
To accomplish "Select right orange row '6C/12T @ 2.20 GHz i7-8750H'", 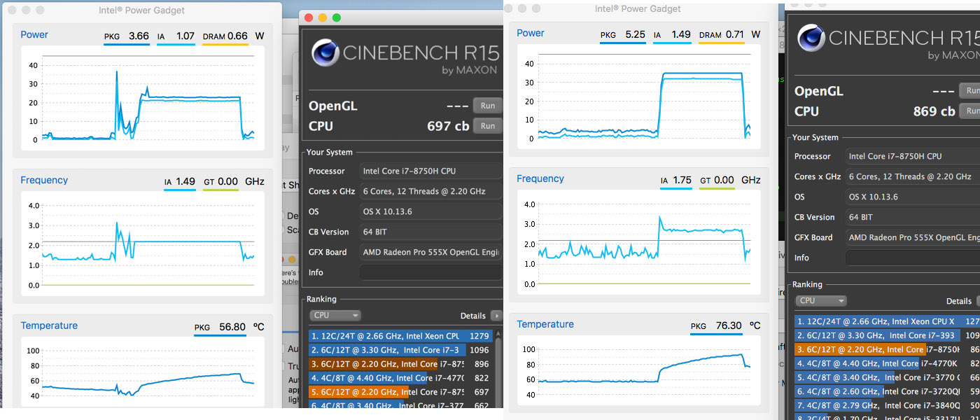I will coord(888,349).
